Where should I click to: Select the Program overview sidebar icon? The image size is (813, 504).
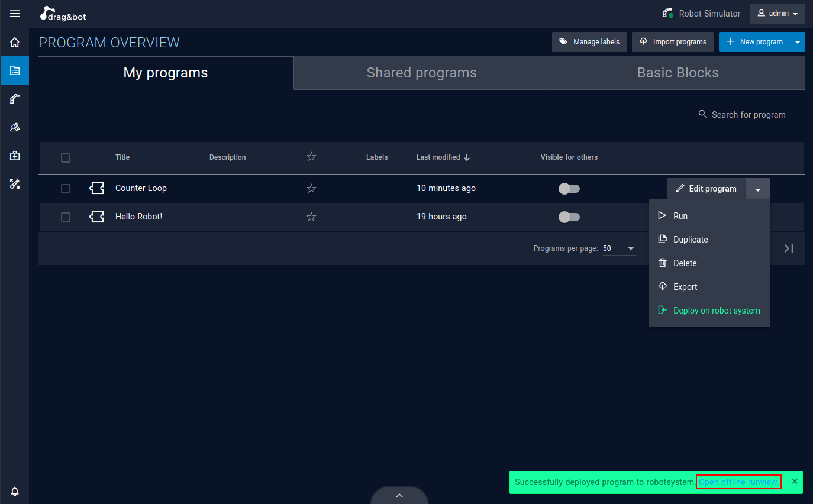[15, 70]
